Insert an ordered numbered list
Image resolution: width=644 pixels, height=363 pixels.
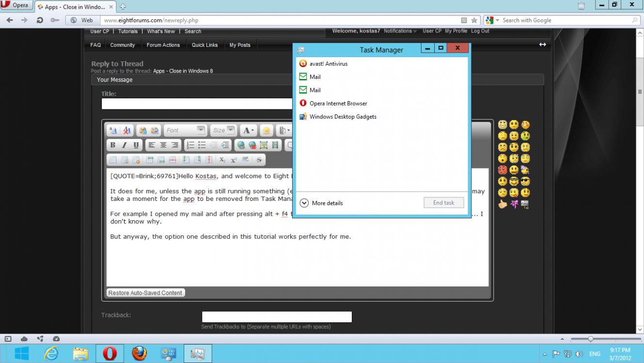[x=190, y=145]
